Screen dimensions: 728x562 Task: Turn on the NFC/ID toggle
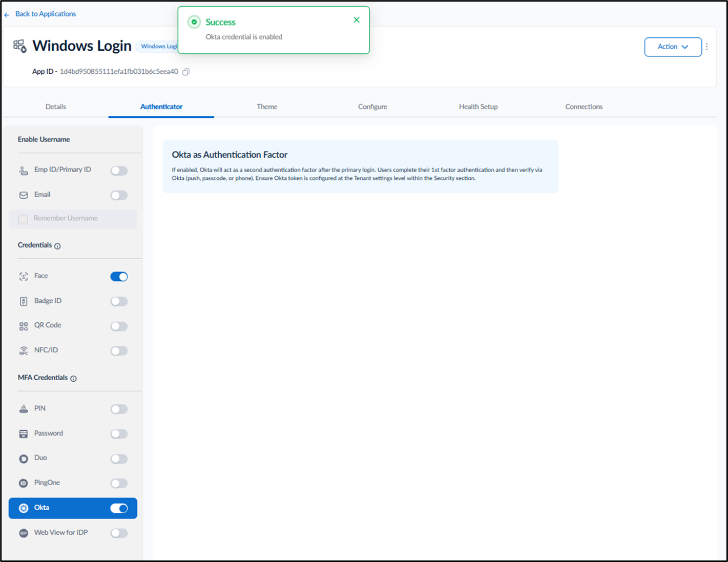click(119, 351)
